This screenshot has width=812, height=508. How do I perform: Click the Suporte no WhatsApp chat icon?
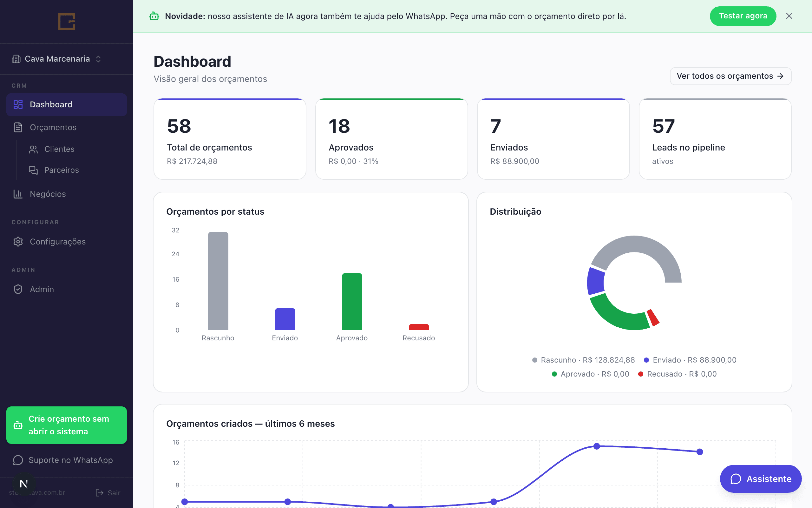click(x=18, y=460)
